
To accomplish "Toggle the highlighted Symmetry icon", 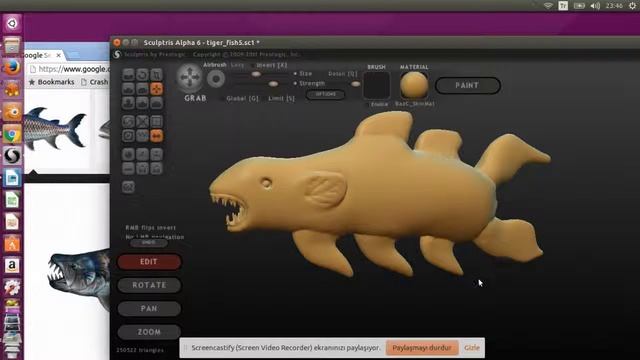I will point(156,136).
